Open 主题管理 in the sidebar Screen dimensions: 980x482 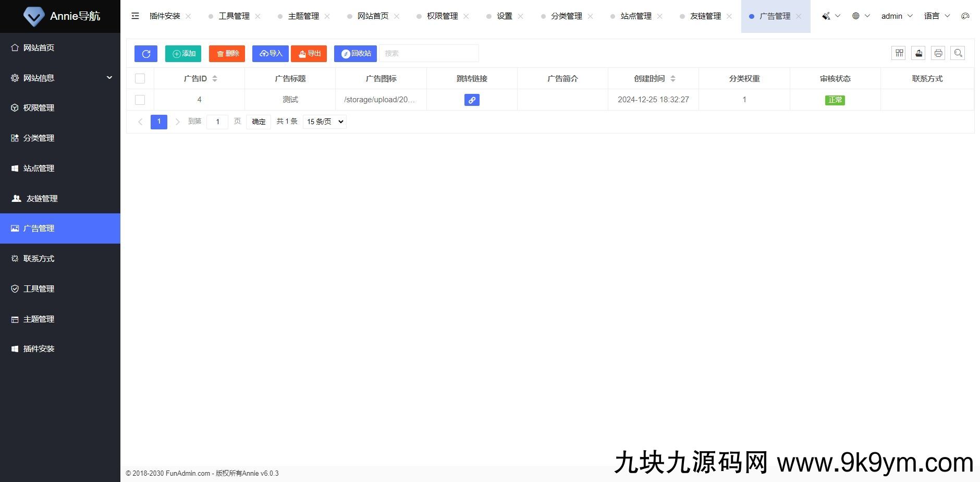(x=60, y=319)
